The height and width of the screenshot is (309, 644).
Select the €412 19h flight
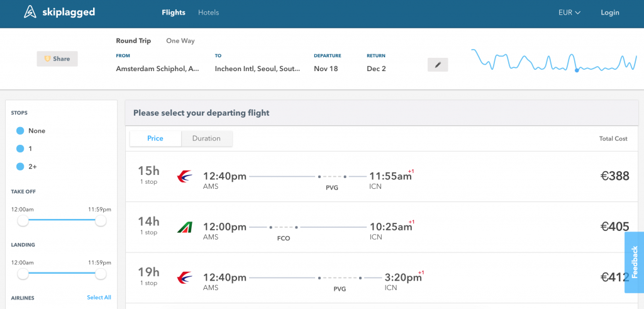pos(382,278)
